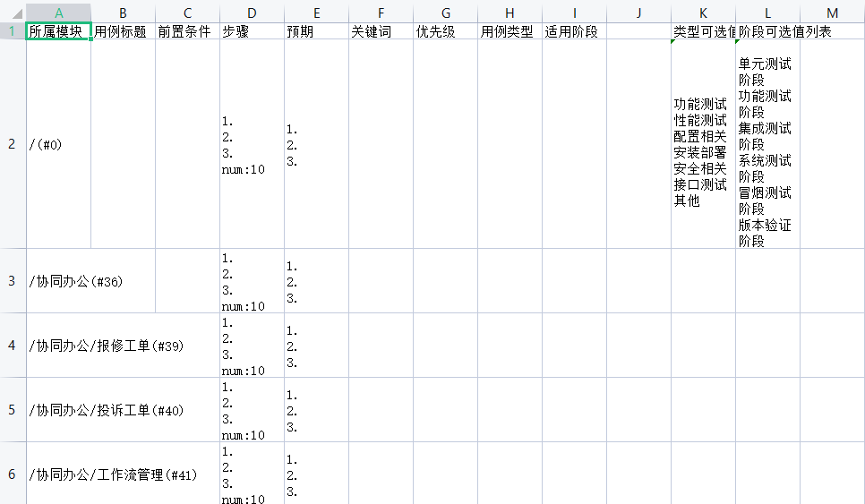Click the 适用阶段 header cell

[x=574, y=31]
